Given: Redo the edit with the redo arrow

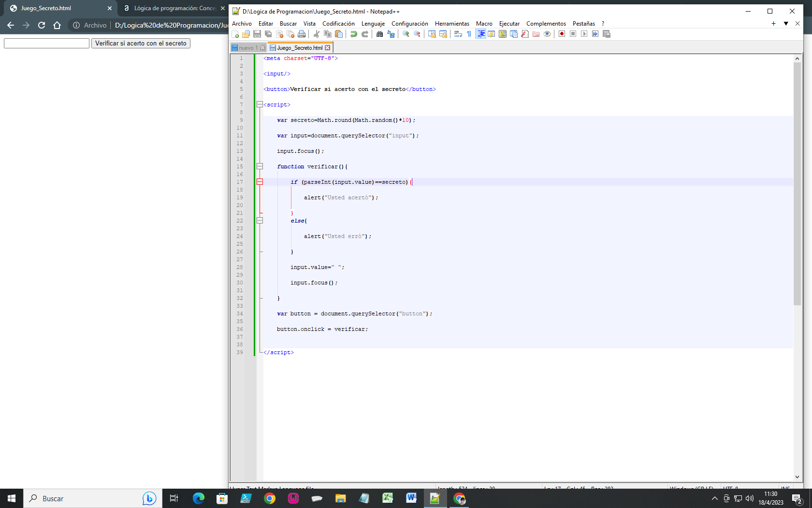Looking at the screenshot, I should pyautogui.click(x=365, y=34).
